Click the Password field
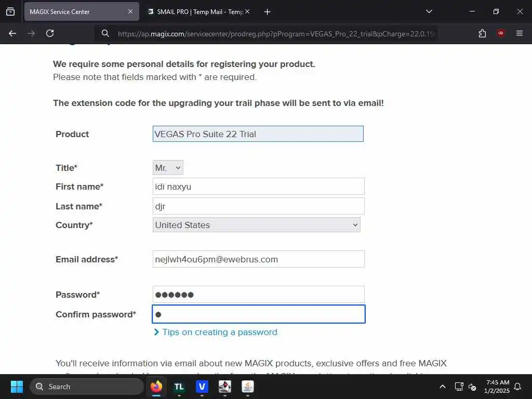Screen dimensions: 532x399 [x=259, y=295]
